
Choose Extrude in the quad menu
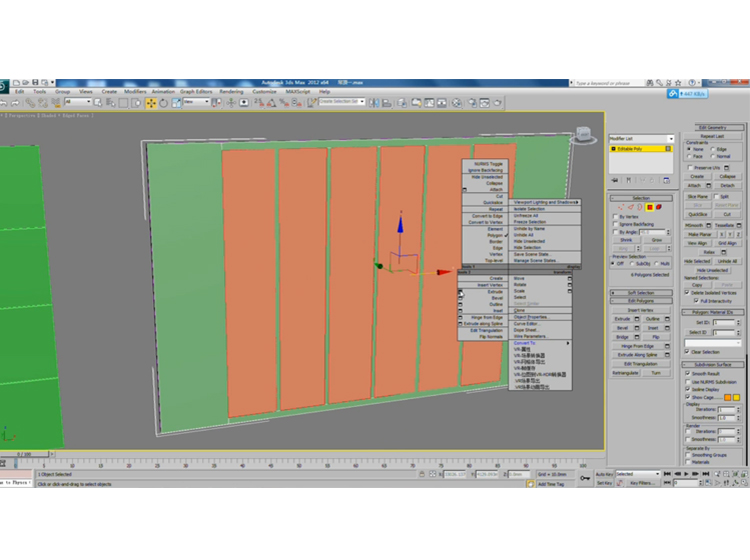coord(495,292)
